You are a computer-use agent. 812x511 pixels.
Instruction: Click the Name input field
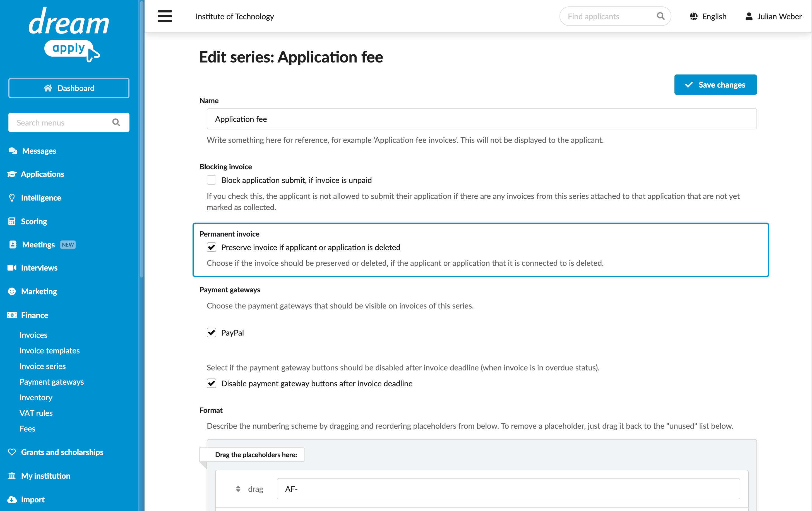482,119
